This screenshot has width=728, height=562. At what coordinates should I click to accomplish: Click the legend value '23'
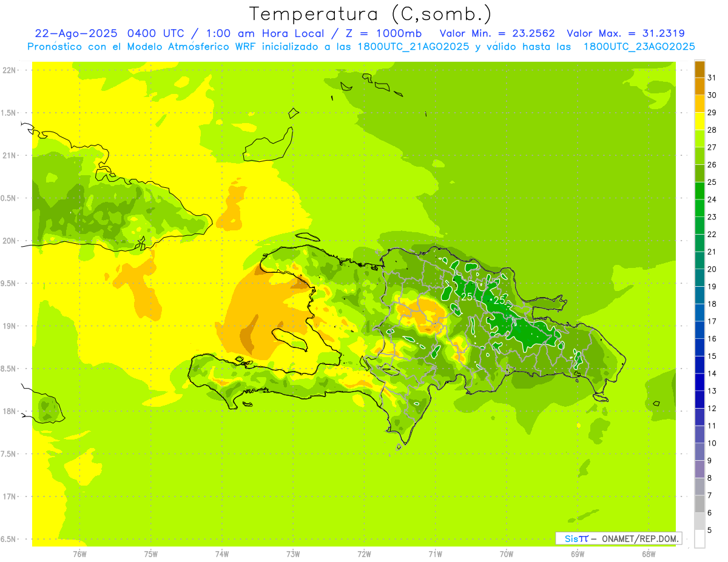coord(712,217)
